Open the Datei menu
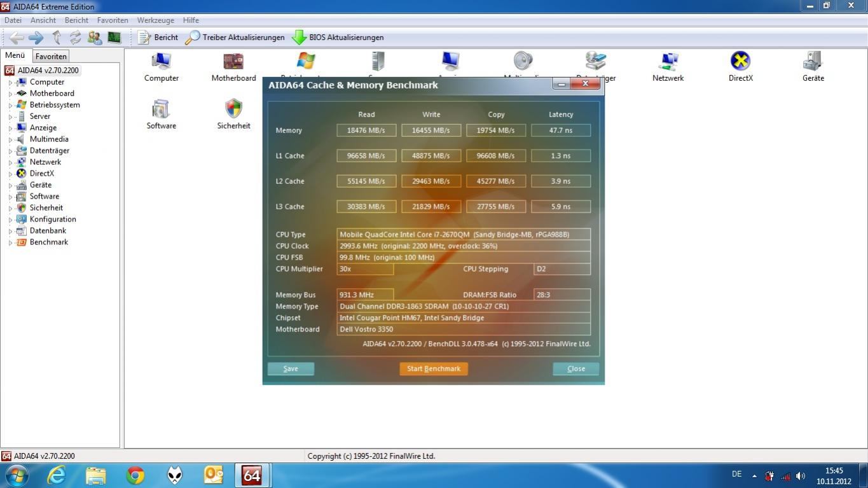Image resolution: width=868 pixels, height=488 pixels. 13,20
